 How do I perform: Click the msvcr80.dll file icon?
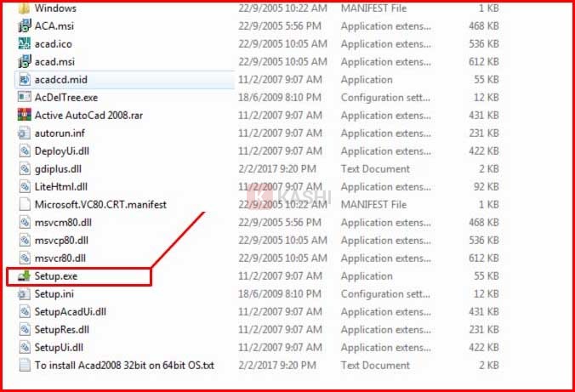25,258
